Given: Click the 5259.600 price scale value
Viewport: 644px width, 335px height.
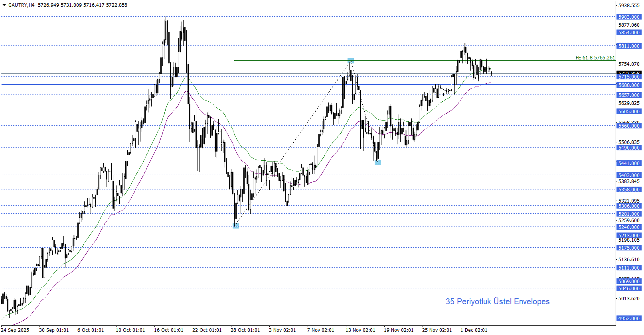Looking at the screenshot, I should tap(629, 221).
